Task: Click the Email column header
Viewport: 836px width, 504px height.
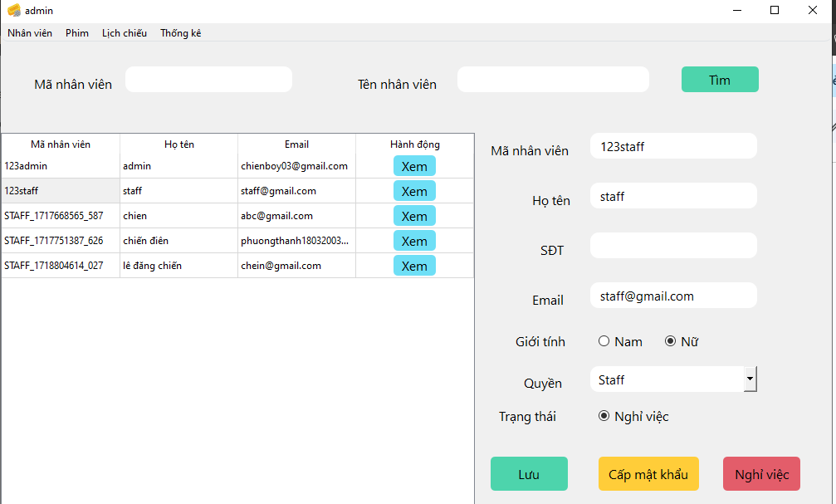Action: pos(296,144)
